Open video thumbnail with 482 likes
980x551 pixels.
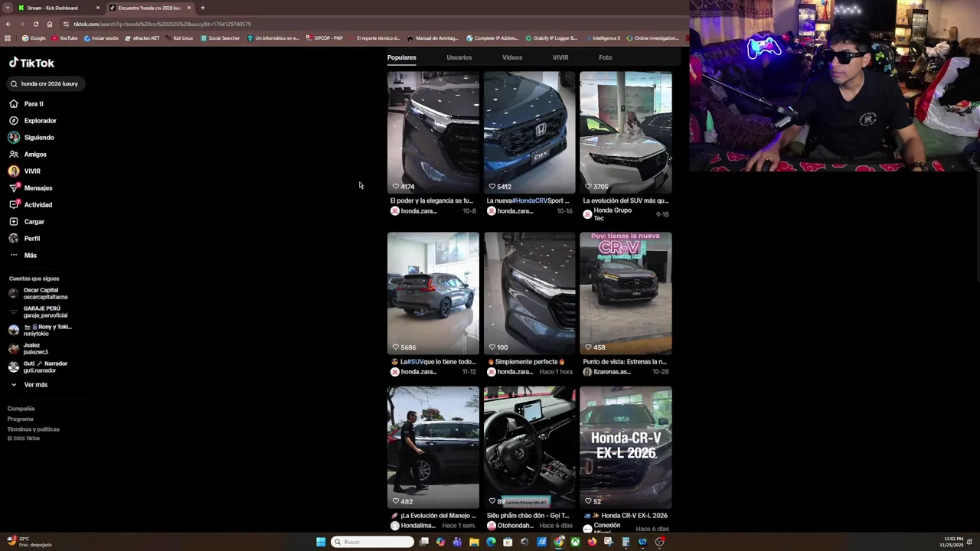point(433,447)
